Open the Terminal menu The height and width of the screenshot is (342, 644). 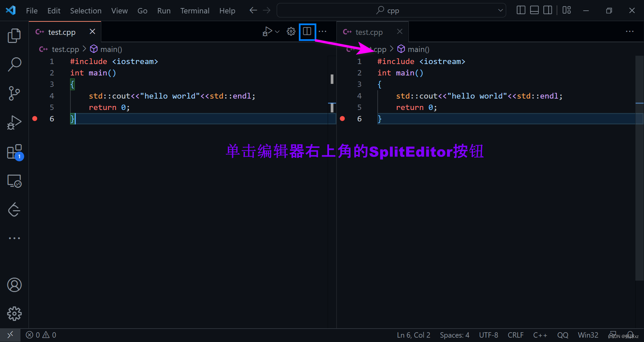(195, 11)
